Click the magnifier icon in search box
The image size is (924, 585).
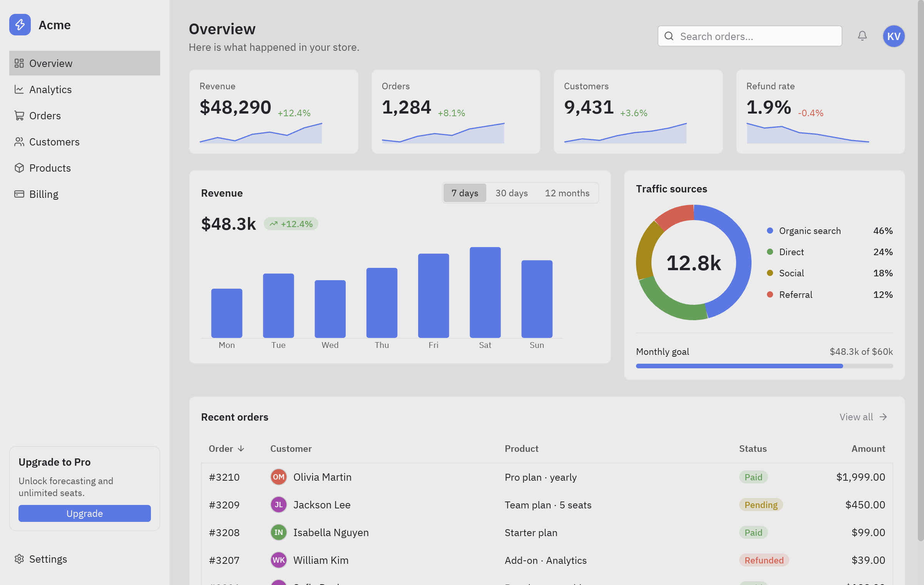tap(669, 36)
